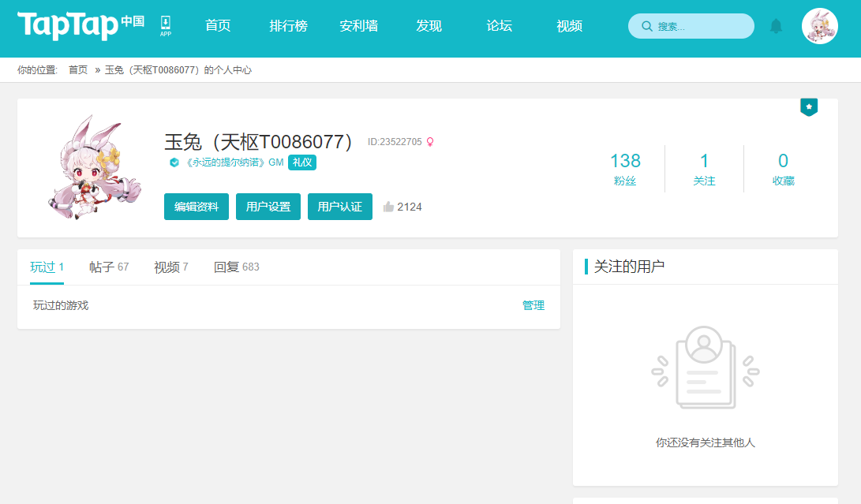Click the 管理 link
The width and height of the screenshot is (861, 504).
click(x=533, y=305)
